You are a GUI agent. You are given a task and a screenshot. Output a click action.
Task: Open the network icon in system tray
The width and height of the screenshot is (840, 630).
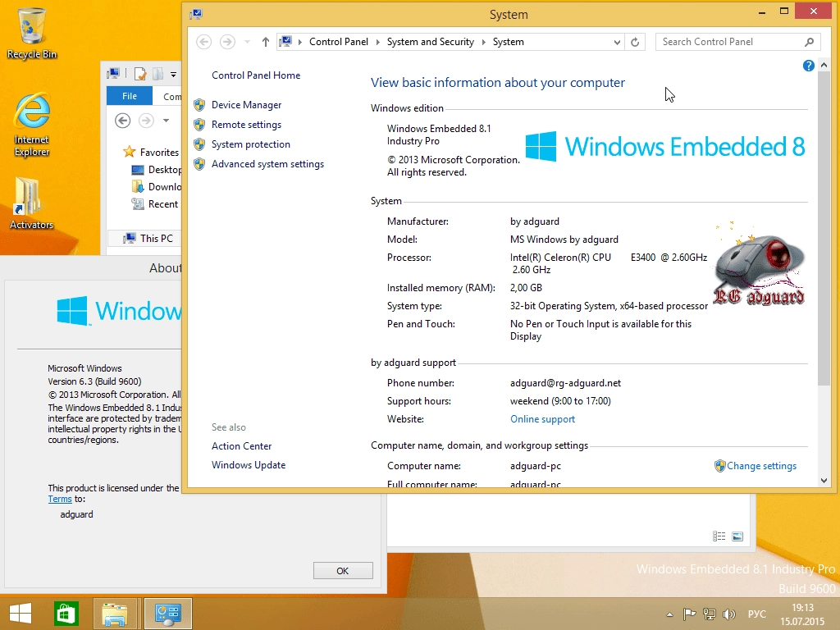coord(710,614)
